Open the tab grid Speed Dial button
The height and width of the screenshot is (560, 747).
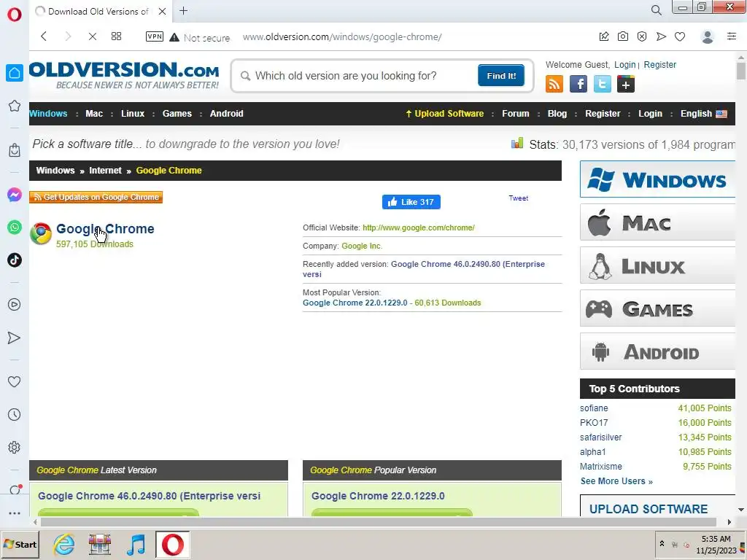[116, 36]
